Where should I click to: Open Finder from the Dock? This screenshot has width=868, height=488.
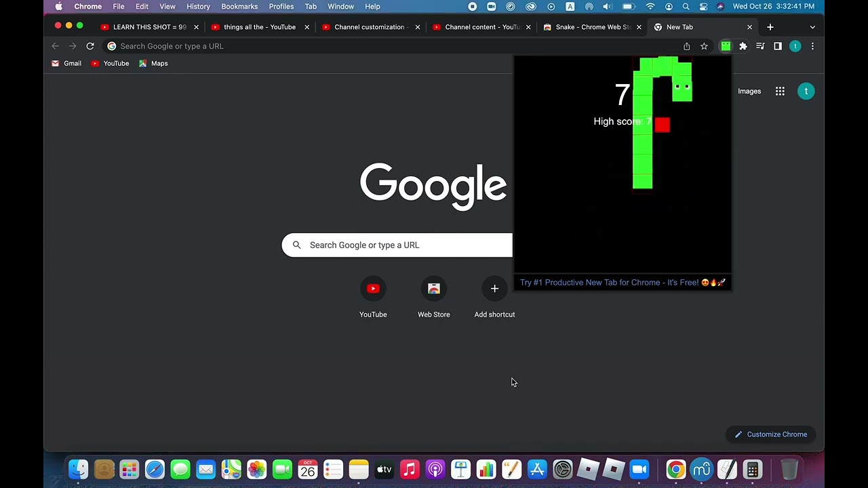click(x=79, y=469)
